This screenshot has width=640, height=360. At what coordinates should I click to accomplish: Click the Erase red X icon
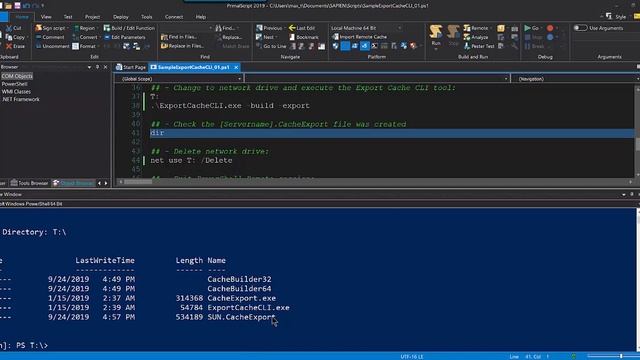pos(9,46)
